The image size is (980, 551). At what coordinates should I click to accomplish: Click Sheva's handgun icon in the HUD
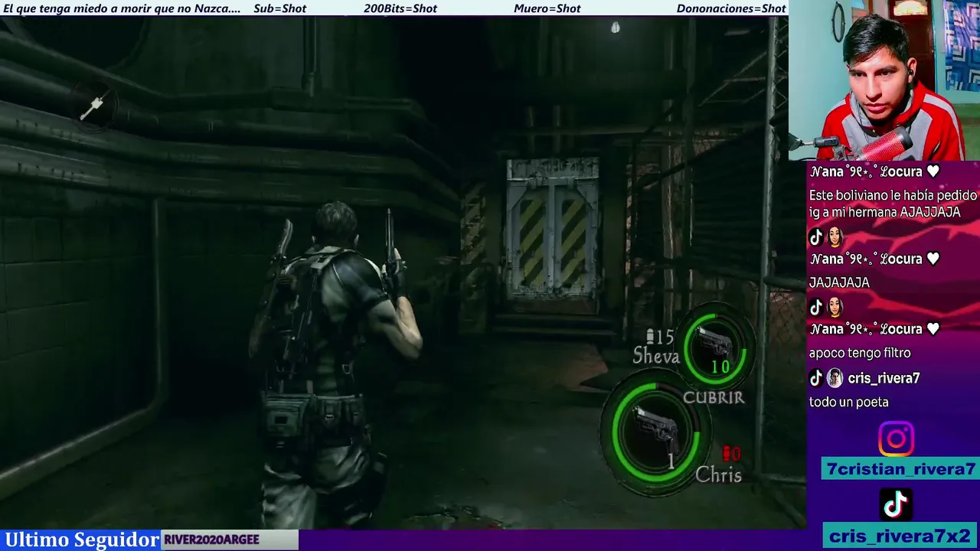tap(714, 344)
